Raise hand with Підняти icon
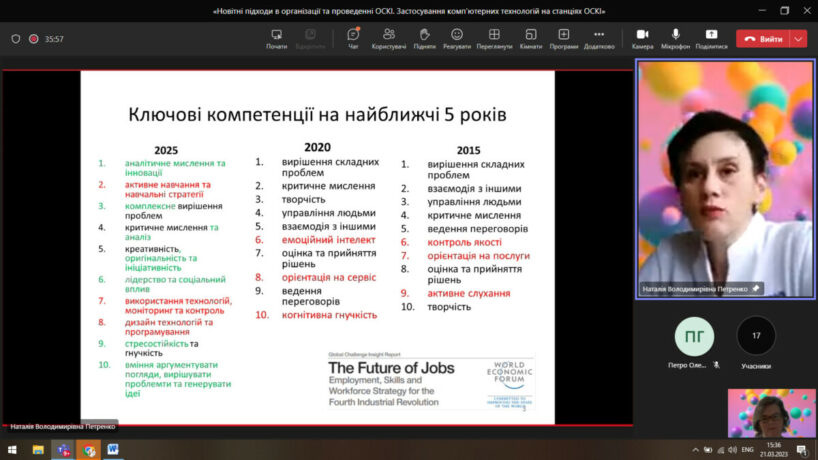 pyautogui.click(x=424, y=38)
